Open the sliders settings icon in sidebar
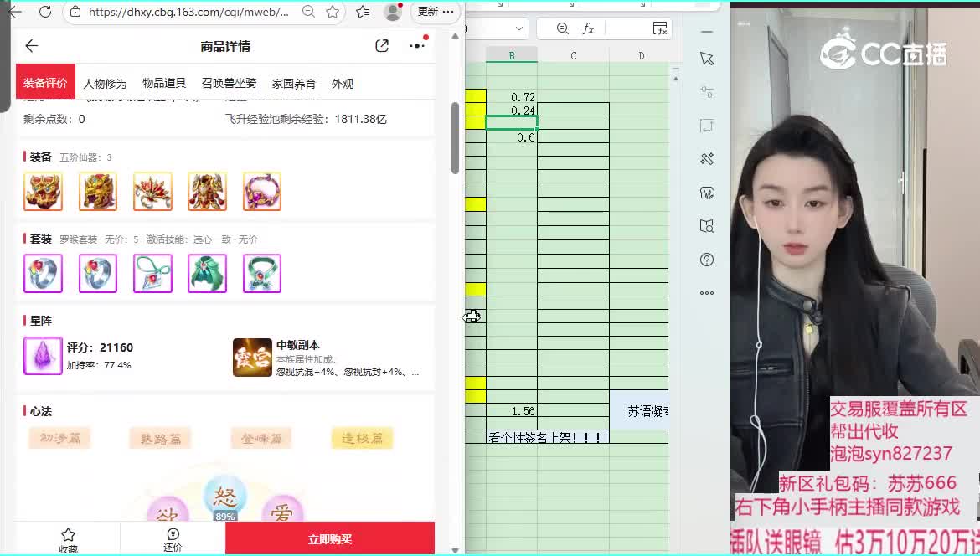The width and height of the screenshot is (980, 556). (x=707, y=92)
